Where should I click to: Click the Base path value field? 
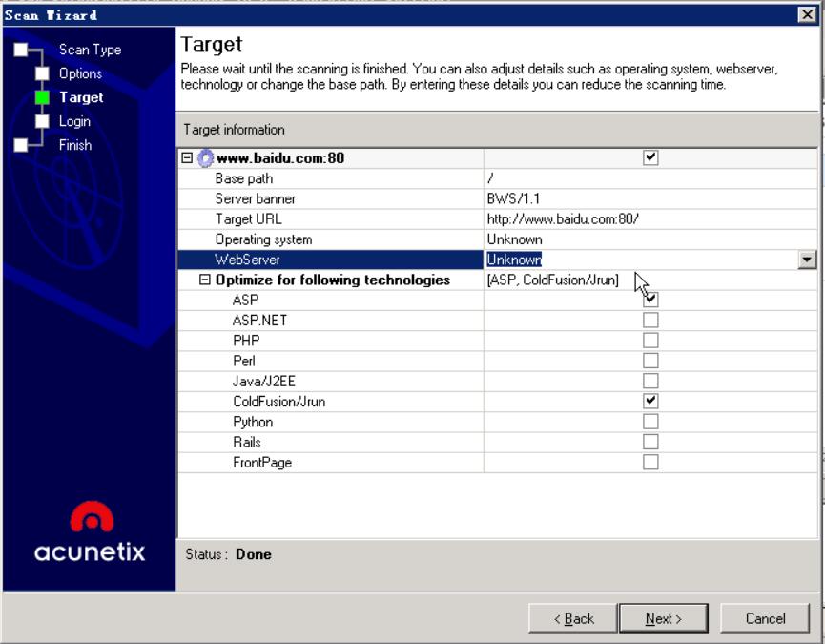pos(650,178)
